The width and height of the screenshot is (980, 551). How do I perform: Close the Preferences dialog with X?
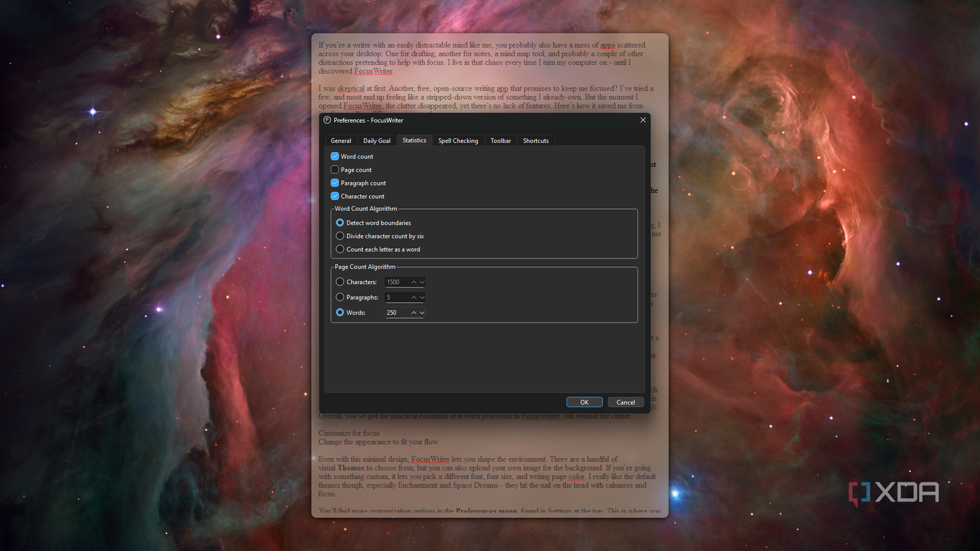pyautogui.click(x=643, y=120)
